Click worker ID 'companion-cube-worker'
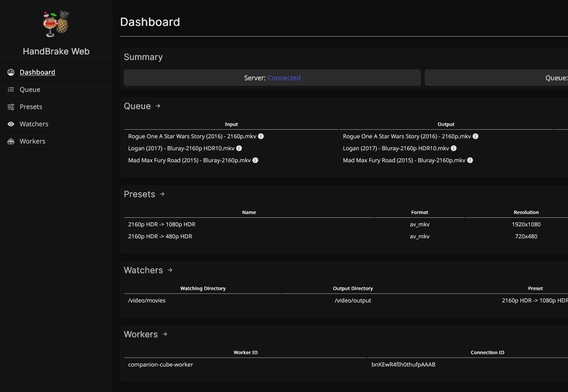Screen dimensions: 568x392 pos(160,365)
